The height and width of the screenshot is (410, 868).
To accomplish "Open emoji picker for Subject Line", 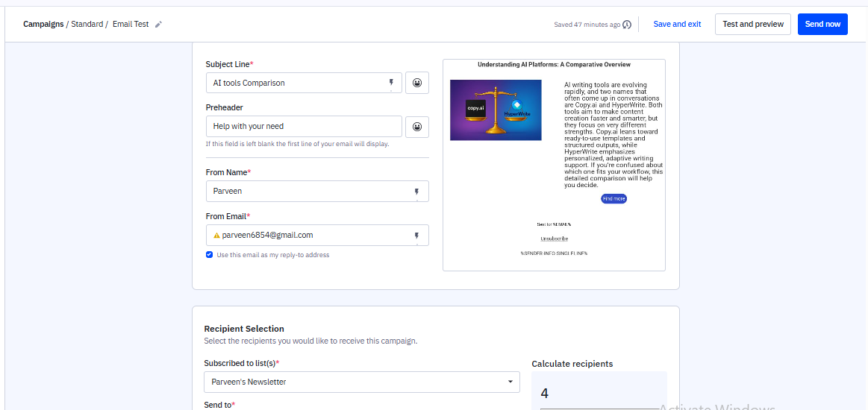I will coord(417,83).
